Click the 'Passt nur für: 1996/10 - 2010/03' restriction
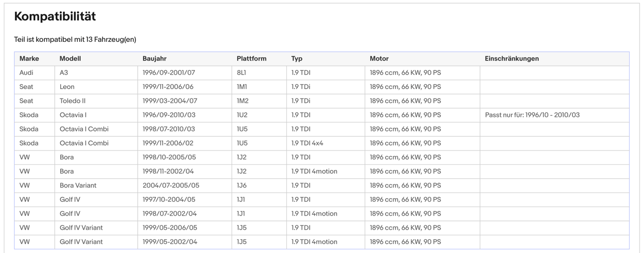Viewport: 644px width, 253px height. point(532,115)
